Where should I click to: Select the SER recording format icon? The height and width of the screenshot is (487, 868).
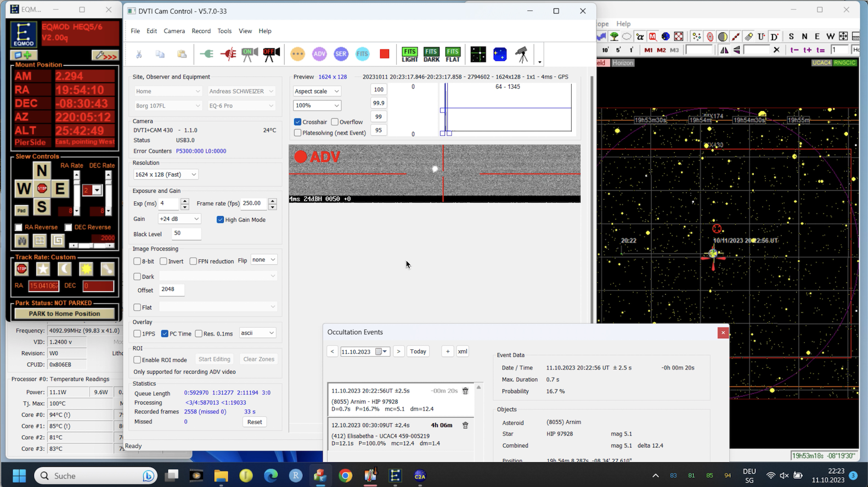coord(341,54)
